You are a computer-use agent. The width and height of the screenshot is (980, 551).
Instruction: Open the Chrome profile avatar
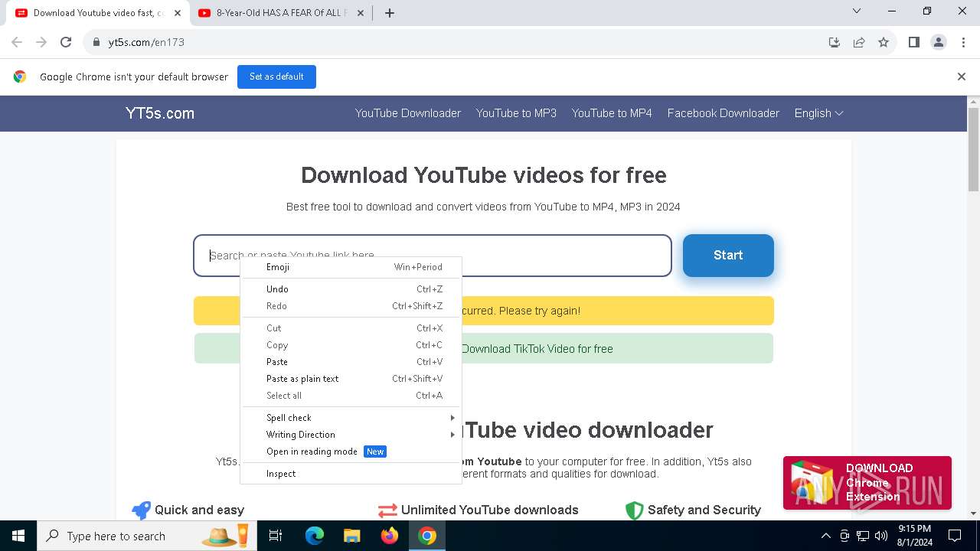click(x=939, y=42)
